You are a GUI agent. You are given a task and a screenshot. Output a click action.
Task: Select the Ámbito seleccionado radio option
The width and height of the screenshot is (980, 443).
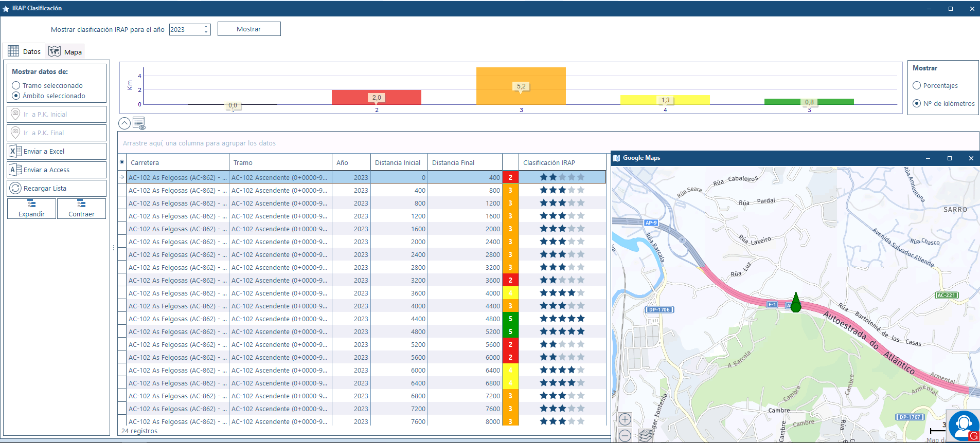coord(16,96)
